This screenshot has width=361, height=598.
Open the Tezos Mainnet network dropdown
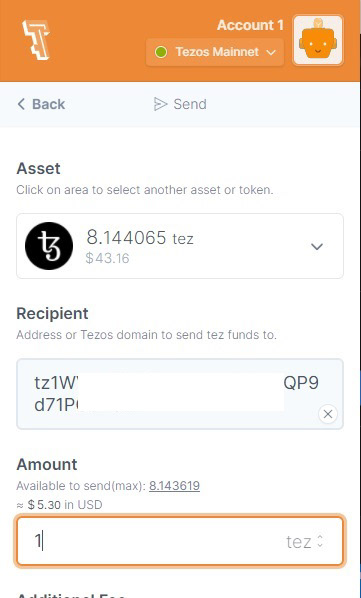[x=215, y=52]
